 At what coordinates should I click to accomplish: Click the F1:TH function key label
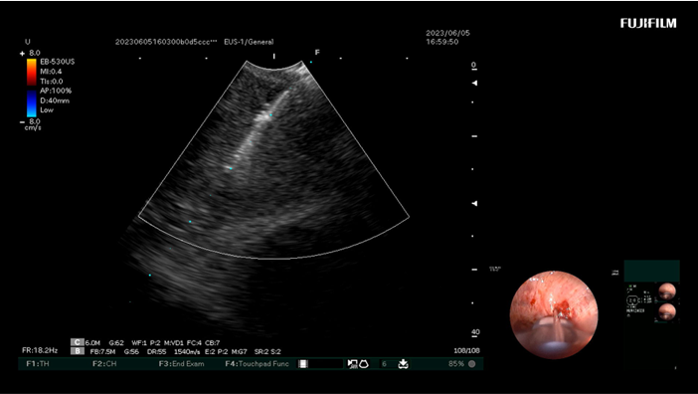(38, 364)
